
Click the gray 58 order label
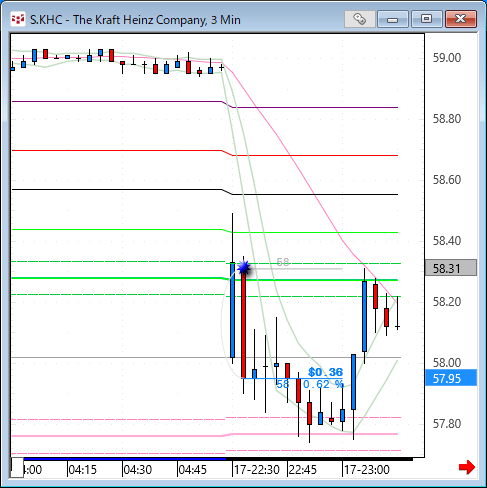tap(283, 262)
